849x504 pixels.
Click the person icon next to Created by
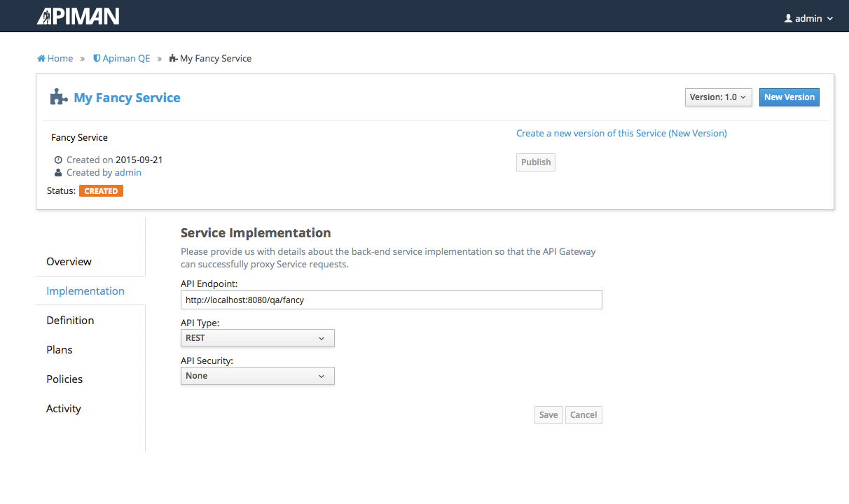point(59,173)
